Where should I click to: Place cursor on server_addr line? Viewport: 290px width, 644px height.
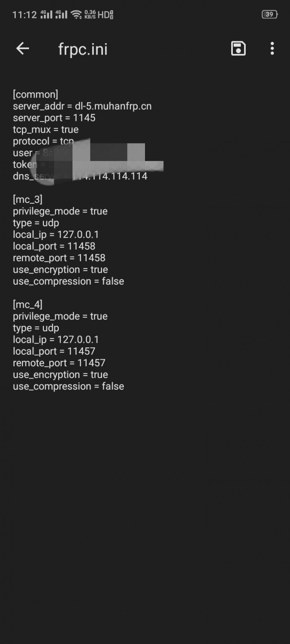click(x=82, y=106)
